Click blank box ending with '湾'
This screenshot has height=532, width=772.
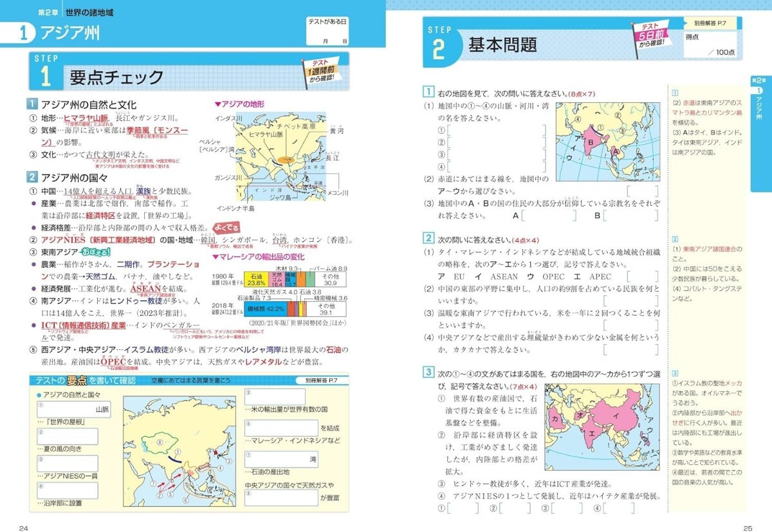(x=282, y=459)
